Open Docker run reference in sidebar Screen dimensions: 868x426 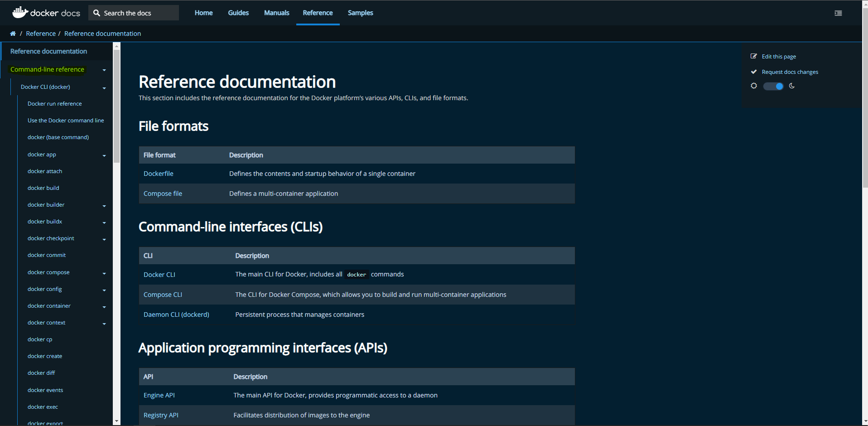tap(54, 104)
